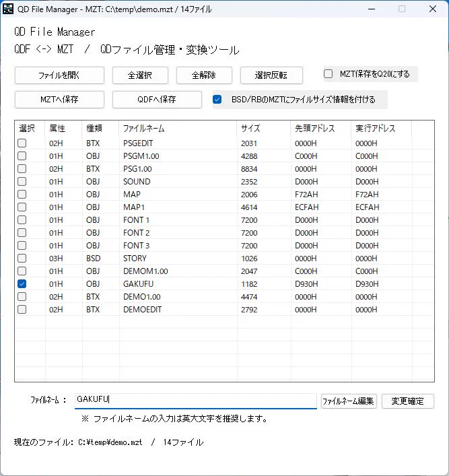Select the SOUND row checkbox
This screenshot has width=449, height=476.
coord(22,182)
